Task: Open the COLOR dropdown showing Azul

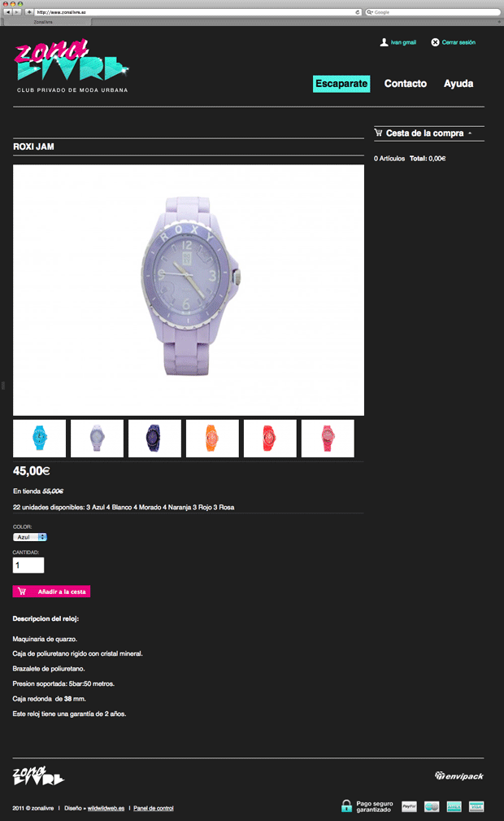Action: 30,537
